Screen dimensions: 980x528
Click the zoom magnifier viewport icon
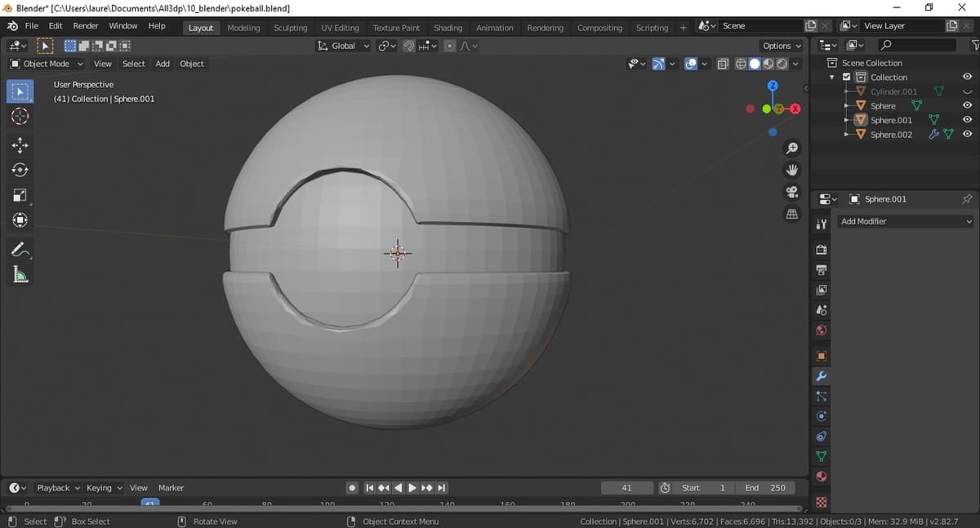click(x=791, y=148)
